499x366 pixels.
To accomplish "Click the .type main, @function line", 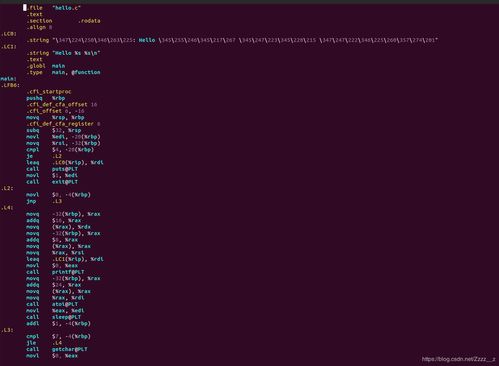I will click(63, 72).
